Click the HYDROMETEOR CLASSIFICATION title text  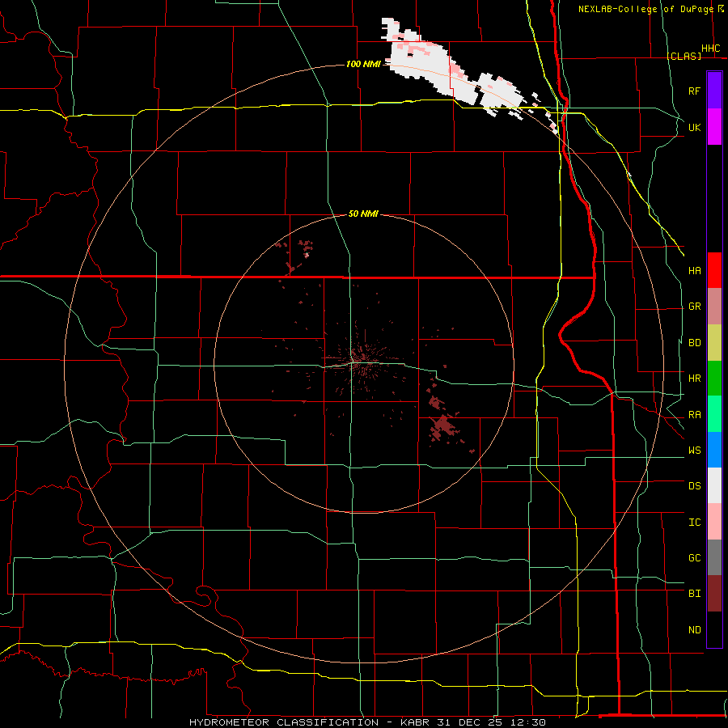pos(284,722)
